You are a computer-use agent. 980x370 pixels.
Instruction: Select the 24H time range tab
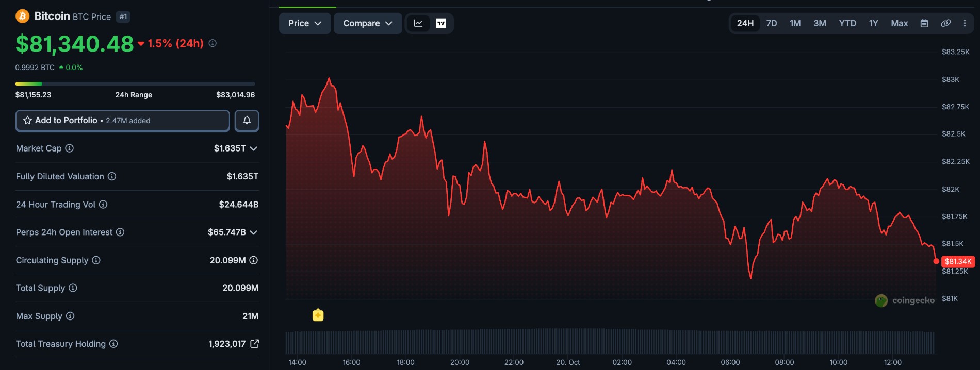745,23
